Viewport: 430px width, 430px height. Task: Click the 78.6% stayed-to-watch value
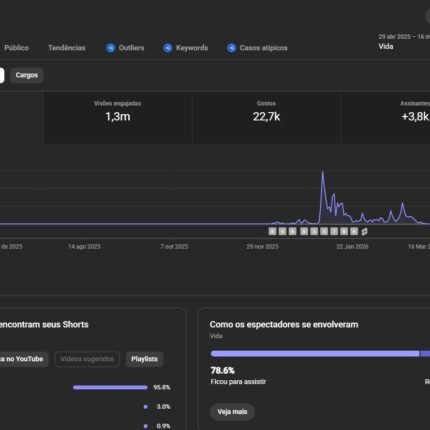pyautogui.click(x=223, y=370)
